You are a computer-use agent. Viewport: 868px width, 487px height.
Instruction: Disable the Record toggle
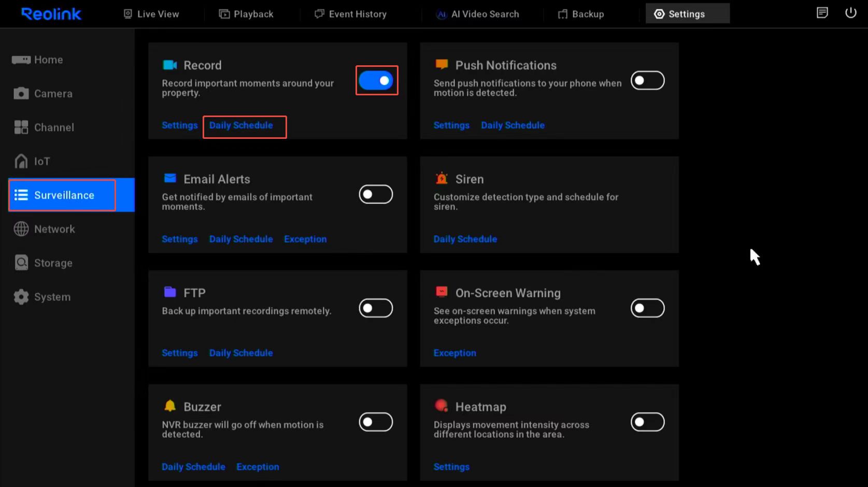click(x=376, y=80)
